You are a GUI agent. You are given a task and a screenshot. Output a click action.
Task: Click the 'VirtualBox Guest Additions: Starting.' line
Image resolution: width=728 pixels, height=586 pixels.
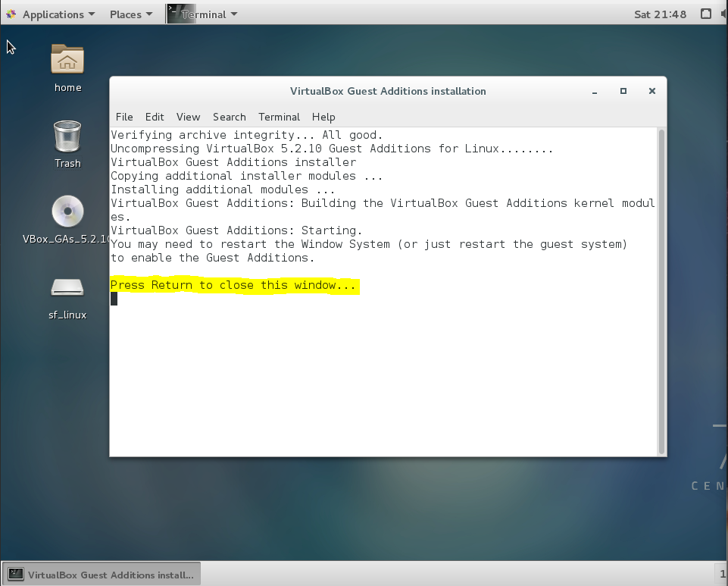[236, 230]
